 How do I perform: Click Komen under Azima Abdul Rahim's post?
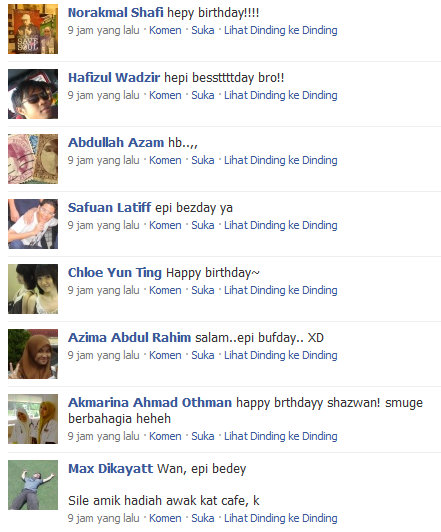click(x=165, y=355)
